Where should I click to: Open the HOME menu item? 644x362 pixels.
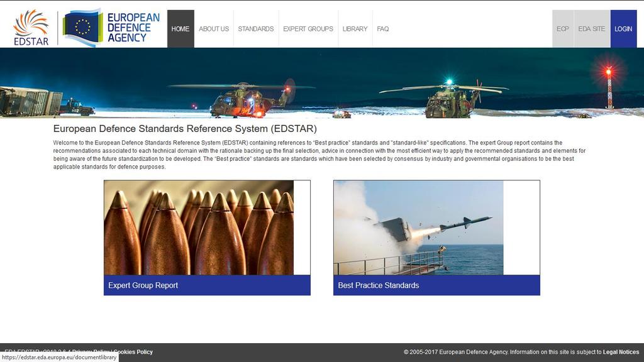(x=180, y=29)
